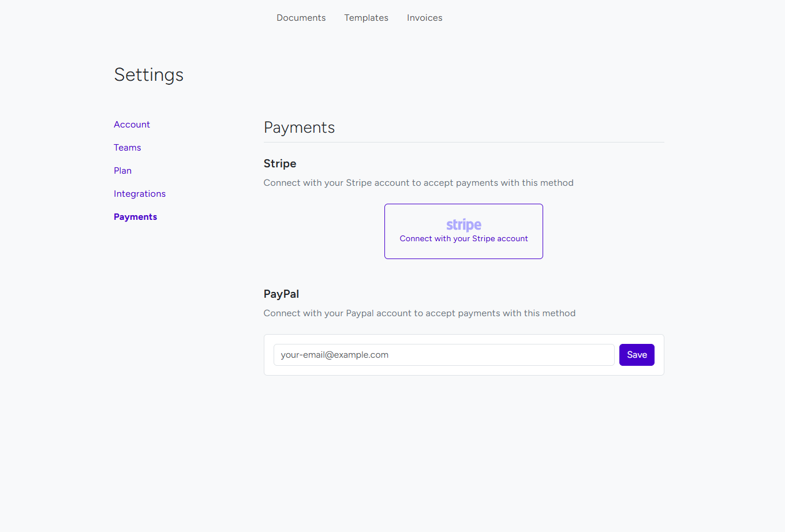Save the PayPal email address
The image size is (785, 532).
637,354
